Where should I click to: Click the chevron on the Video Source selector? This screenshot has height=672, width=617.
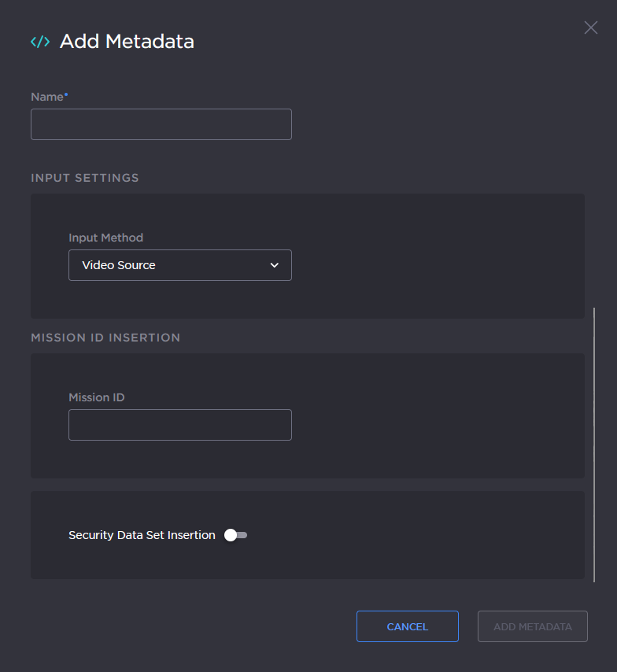click(x=275, y=265)
